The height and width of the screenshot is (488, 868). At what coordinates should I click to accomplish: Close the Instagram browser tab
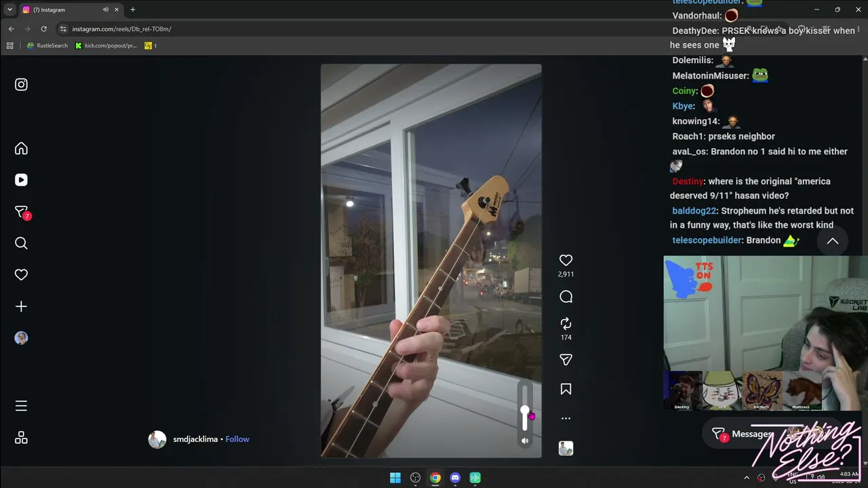(117, 9)
